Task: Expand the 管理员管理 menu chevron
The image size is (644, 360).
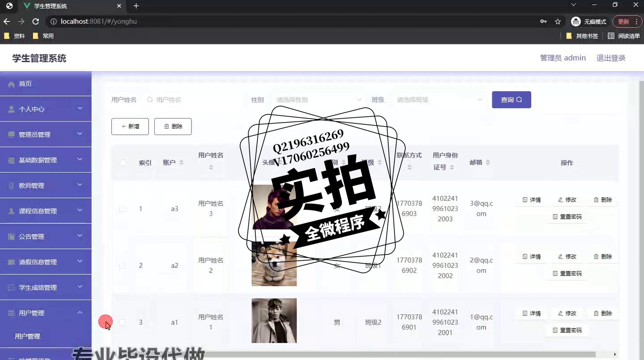Action: tap(80, 134)
